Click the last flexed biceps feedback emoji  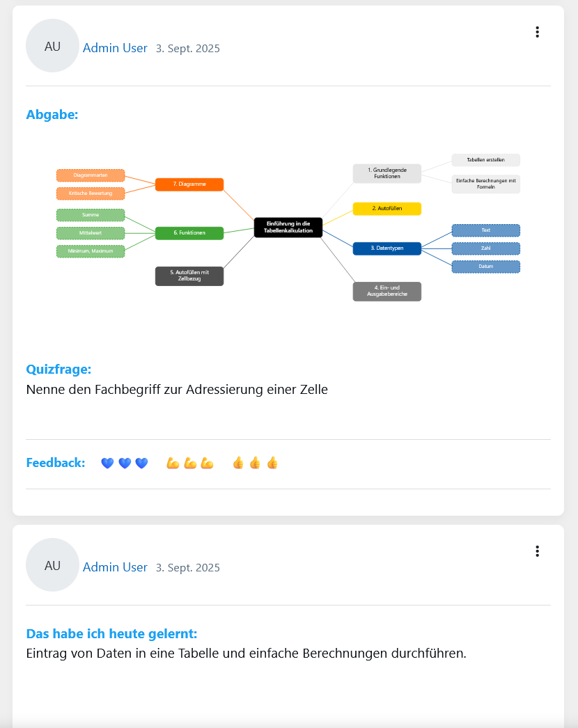208,464
